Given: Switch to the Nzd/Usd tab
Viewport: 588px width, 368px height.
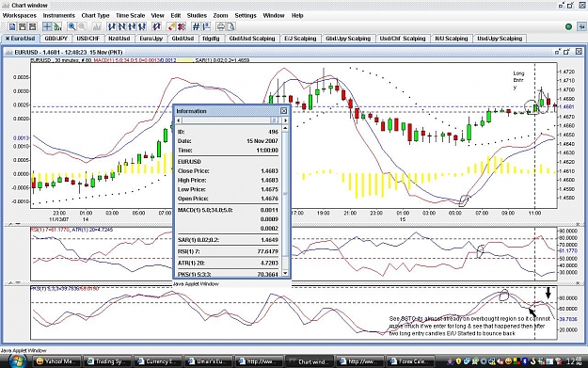Looking at the screenshot, I should tap(119, 39).
